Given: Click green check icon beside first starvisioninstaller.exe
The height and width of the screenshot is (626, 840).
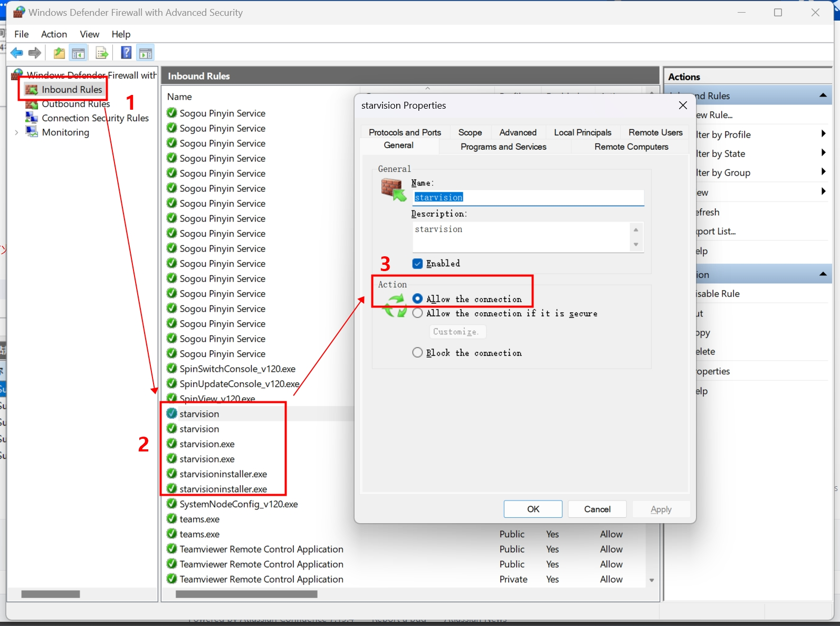Looking at the screenshot, I should [171, 474].
